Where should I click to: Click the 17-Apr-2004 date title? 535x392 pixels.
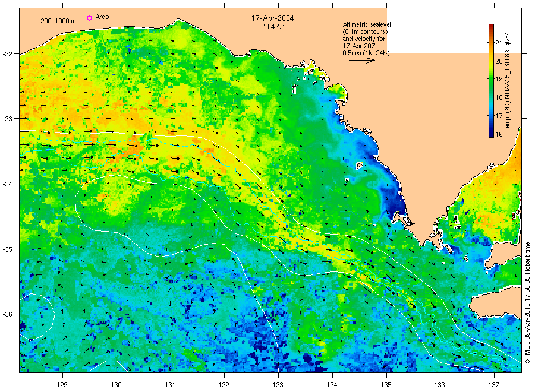point(273,18)
